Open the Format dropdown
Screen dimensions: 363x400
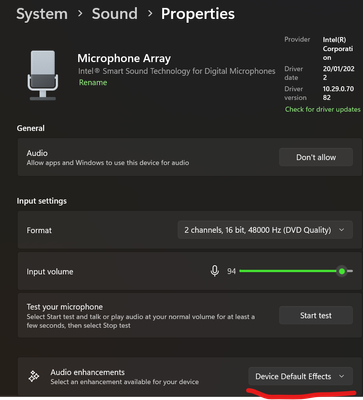coord(265,230)
